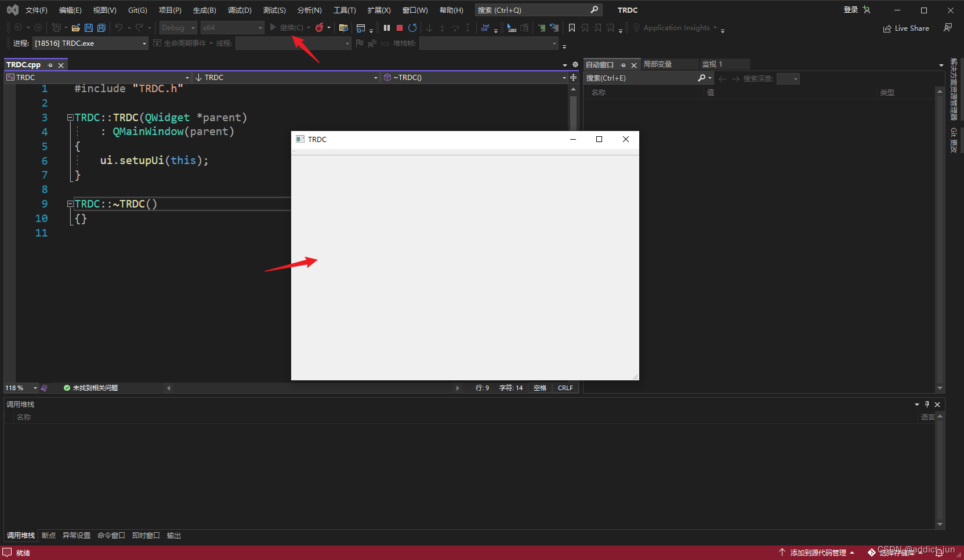Maximize the running TRDC app window

click(599, 139)
